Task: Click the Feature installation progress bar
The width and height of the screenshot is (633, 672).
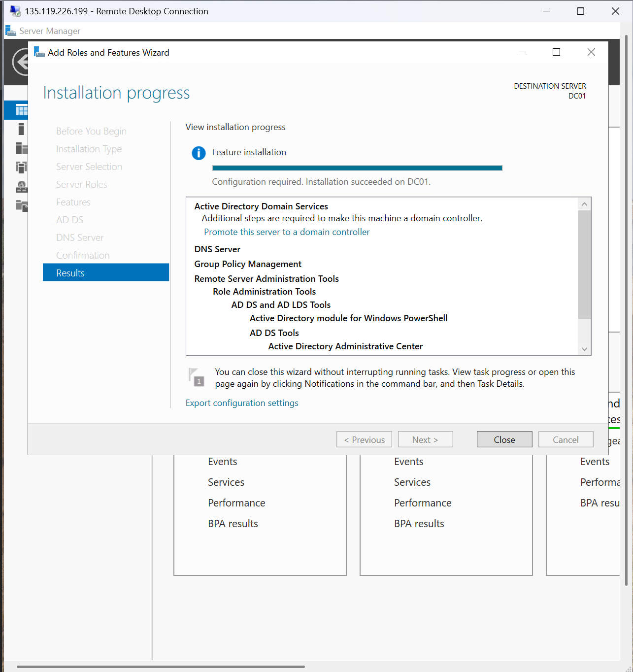Action: (357, 168)
